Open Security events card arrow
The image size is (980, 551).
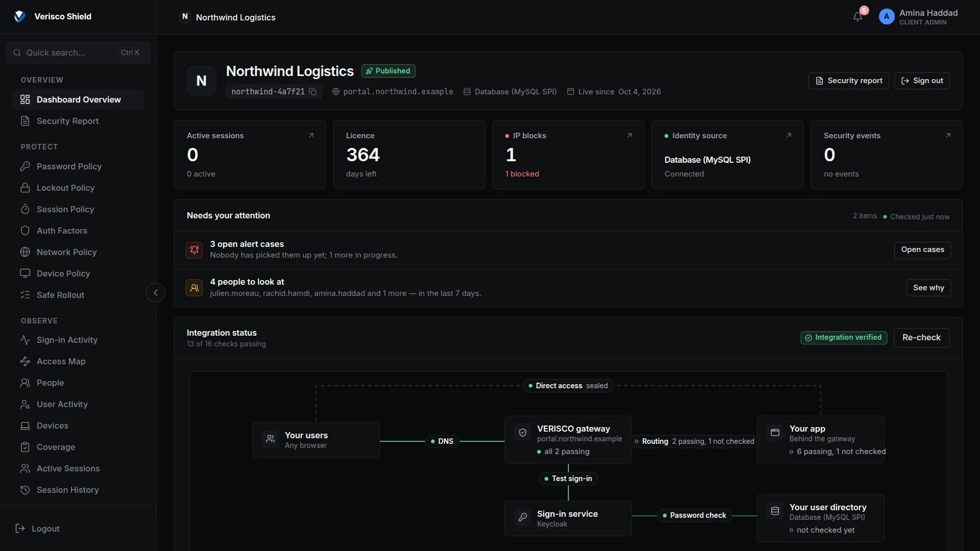coord(948,136)
